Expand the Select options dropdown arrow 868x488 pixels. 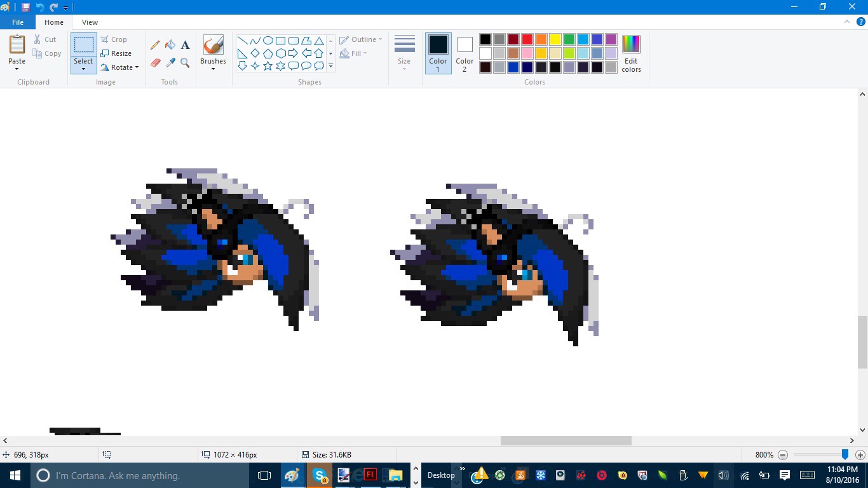click(83, 69)
